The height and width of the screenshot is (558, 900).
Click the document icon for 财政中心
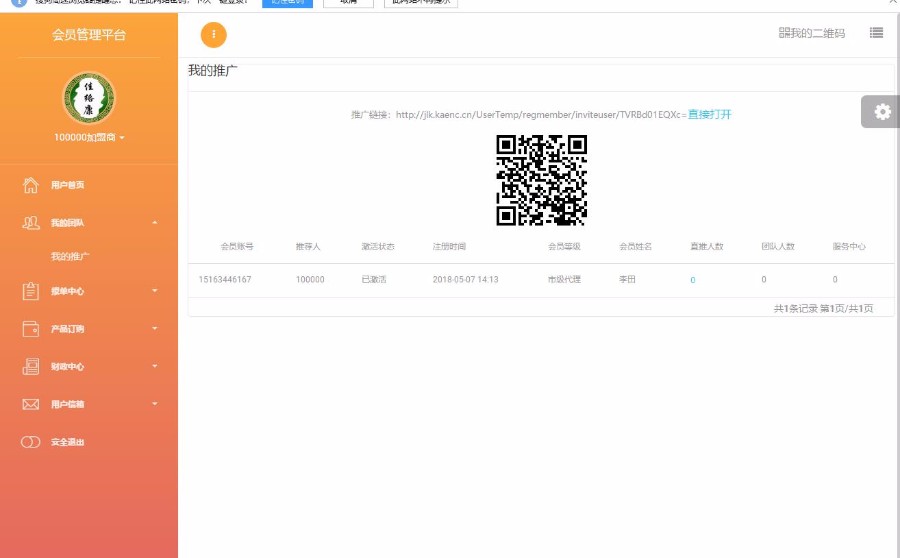pyautogui.click(x=30, y=366)
